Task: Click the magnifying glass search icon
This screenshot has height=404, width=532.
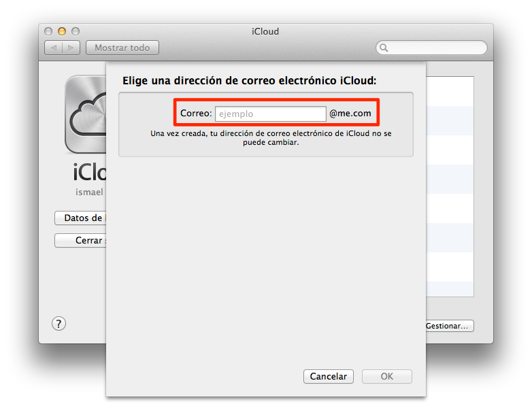Action: click(384, 48)
